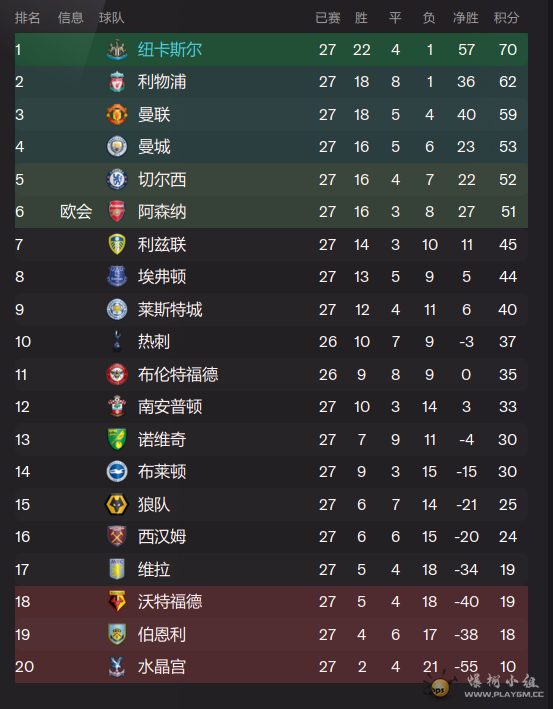Click the Everton club badge
553x709 pixels.
click(117, 276)
